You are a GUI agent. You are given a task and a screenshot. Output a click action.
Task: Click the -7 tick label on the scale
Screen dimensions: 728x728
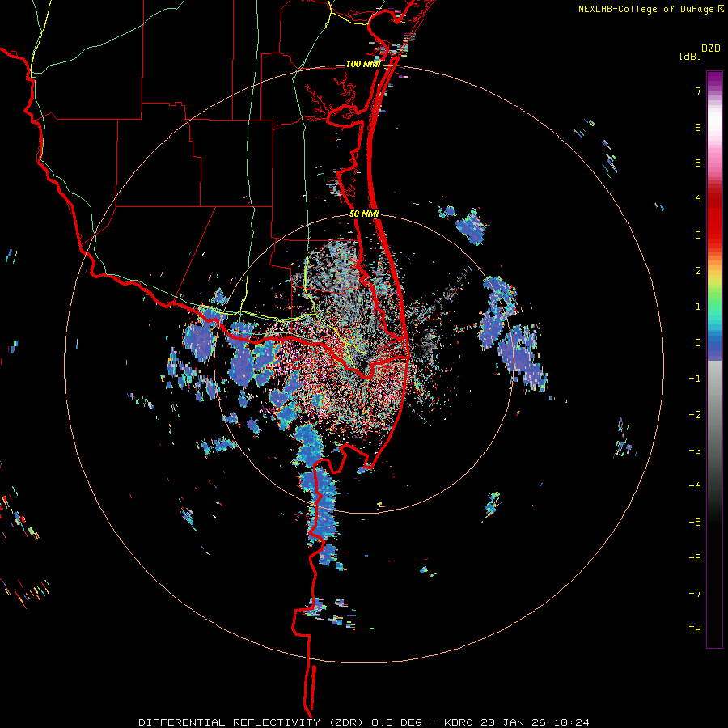tap(695, 594)
